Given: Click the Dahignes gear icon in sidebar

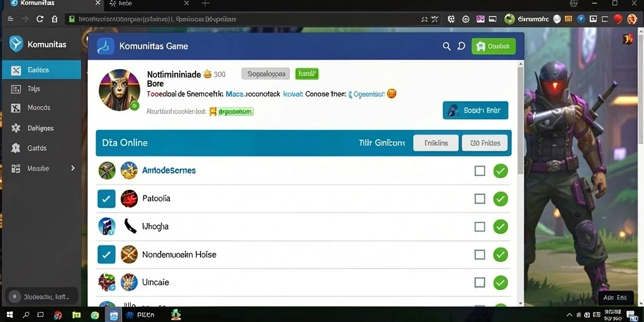Looking at the screenshot, I should (16, 128).
